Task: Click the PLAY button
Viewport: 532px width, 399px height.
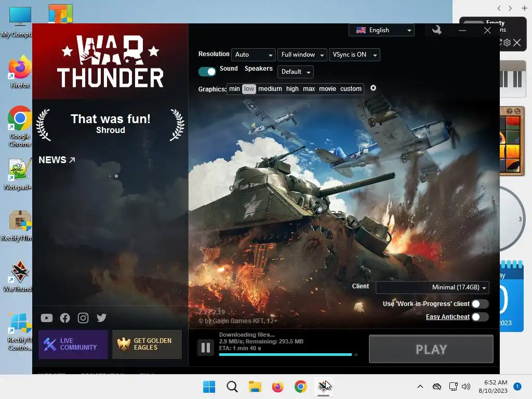Action: 431,349
